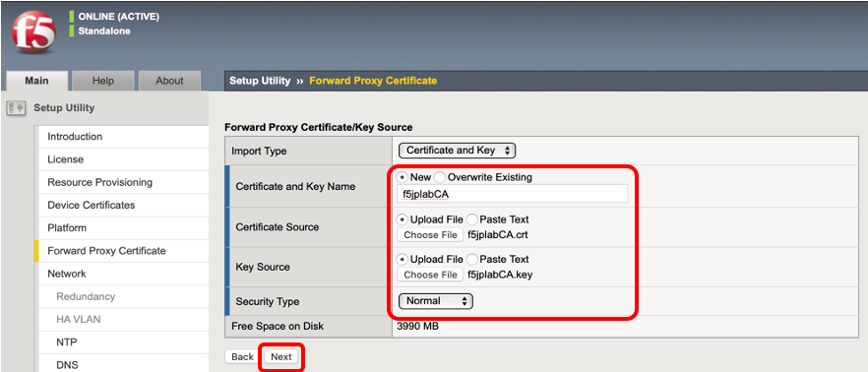The image size is (868, 372).
Task: Click the f5jplabCA.crt file name
Action: 498,234
